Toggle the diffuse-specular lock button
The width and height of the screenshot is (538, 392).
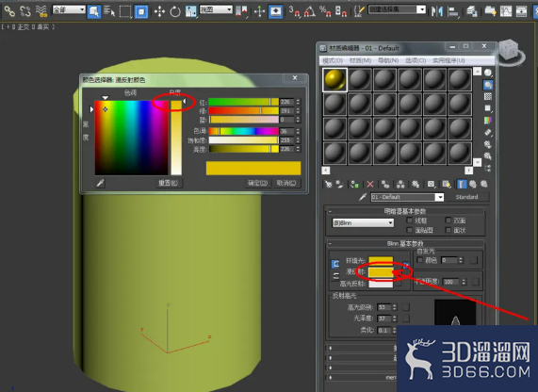(335, 276)
